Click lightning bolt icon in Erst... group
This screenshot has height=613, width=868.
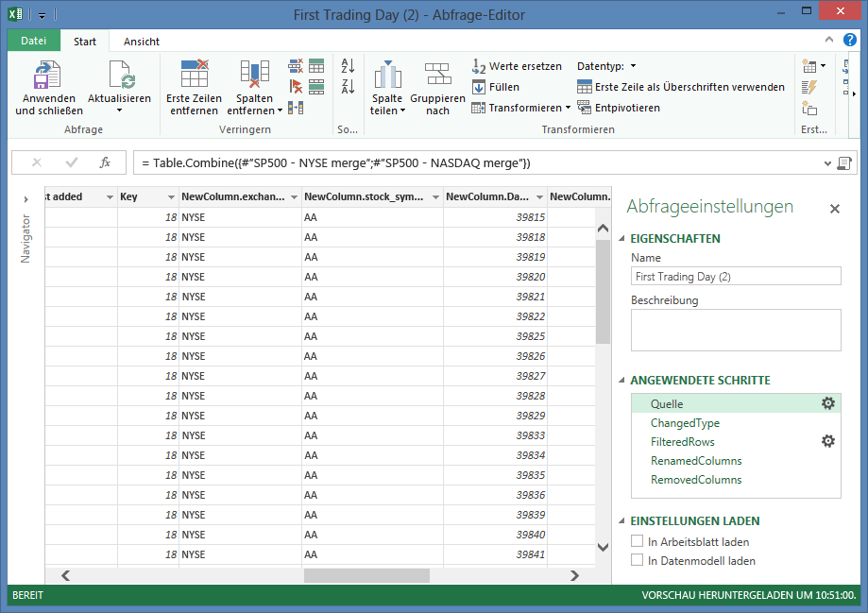coord(809,87)
